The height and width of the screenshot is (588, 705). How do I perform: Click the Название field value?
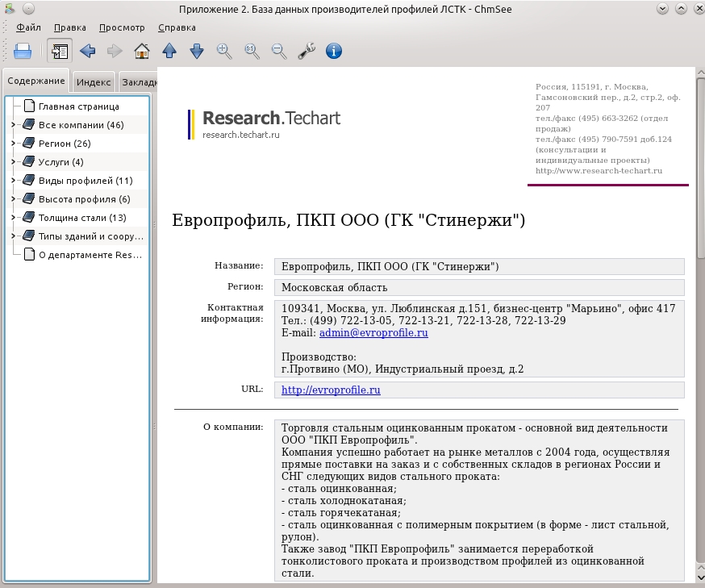click(479, 267)
